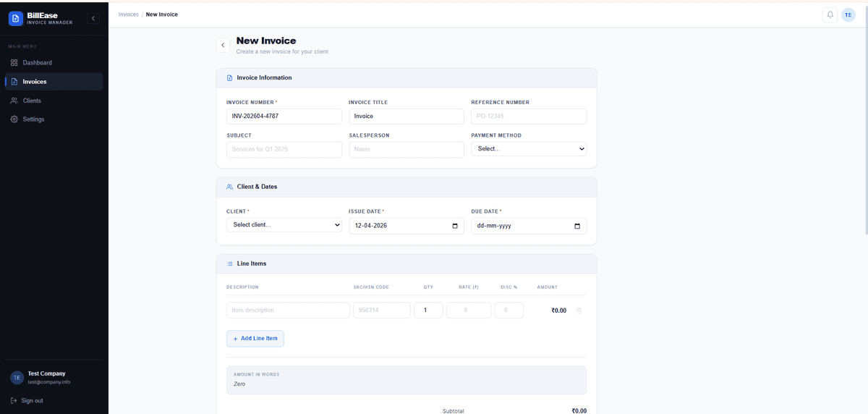Open Clients menu item
Viewport: 868px width, 414px height.
tap(54, 101)
